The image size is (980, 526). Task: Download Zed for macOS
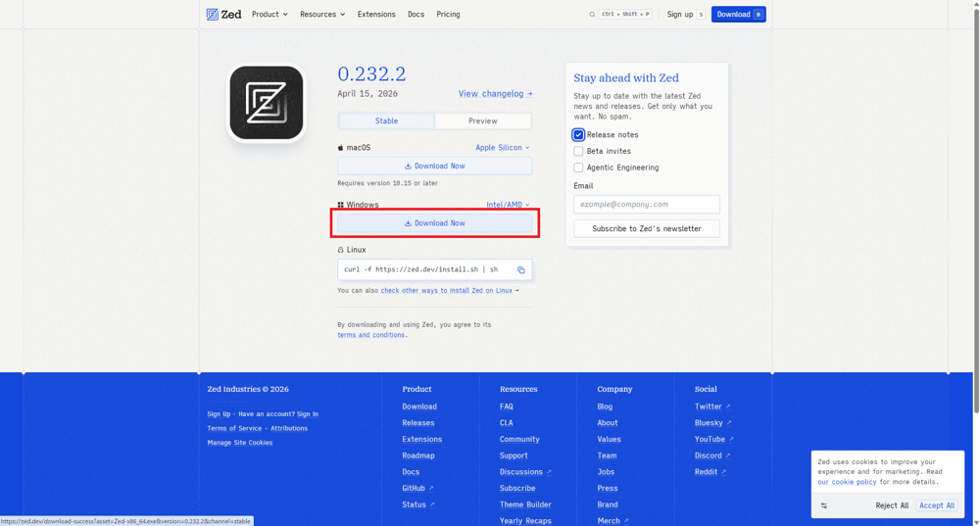[435, 167]
